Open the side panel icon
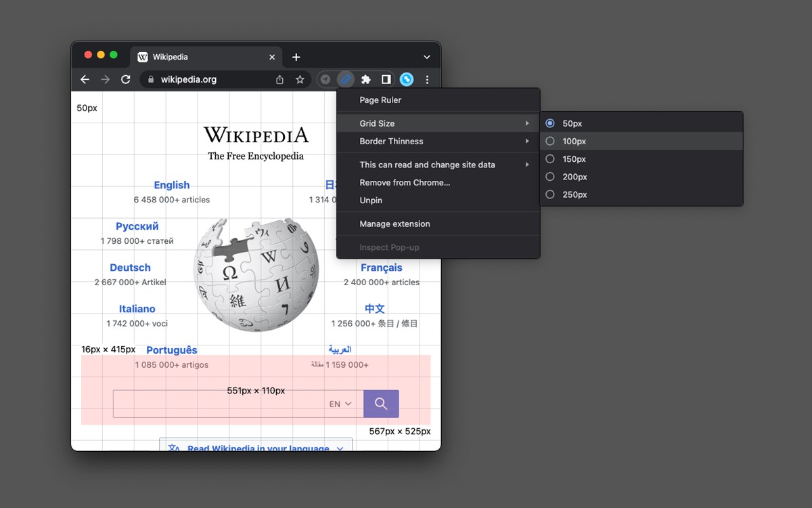This screenshot has width=812, height=508. (386, 79)
